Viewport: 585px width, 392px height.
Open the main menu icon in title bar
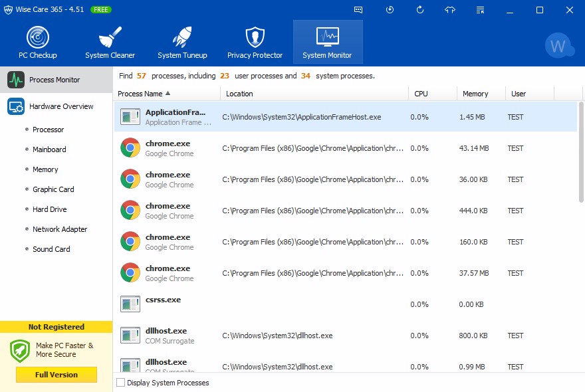(x=481, y=10)
